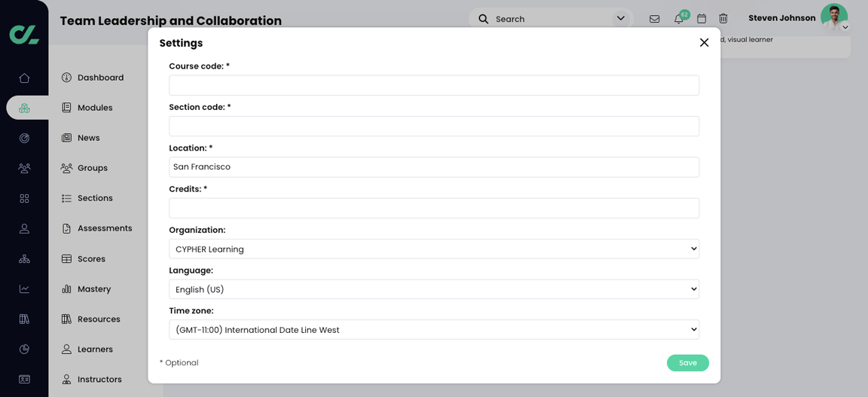Focus the Course code input field
Viewport: 868px width, 397px height.
tap(434, 85)
